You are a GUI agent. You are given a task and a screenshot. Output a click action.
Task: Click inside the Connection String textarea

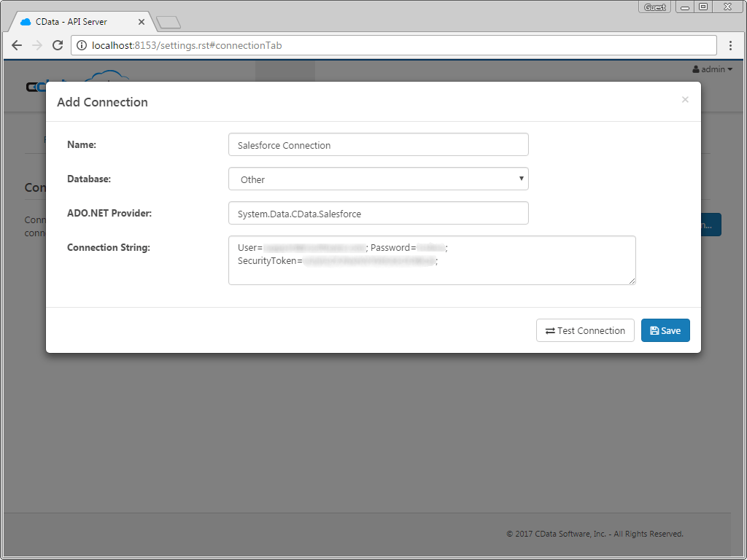[x=432, y=270]
